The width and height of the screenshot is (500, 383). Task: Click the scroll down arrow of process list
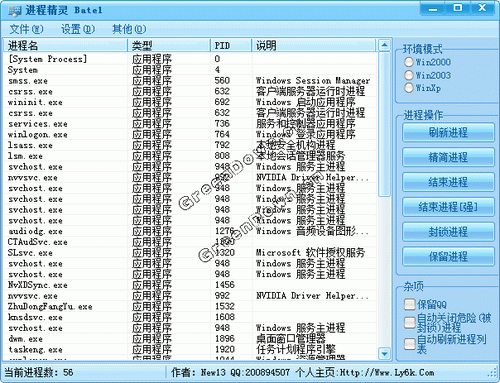pos(384,353)
